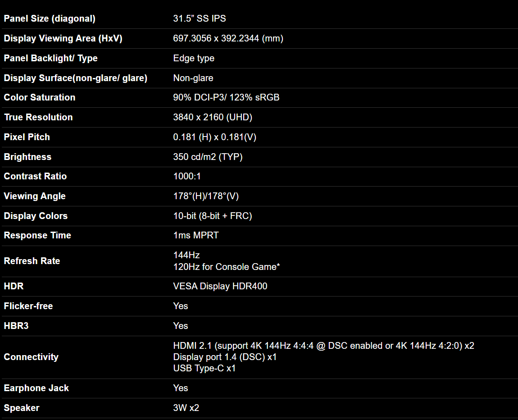The height and width of the screenshot is (420, 518).
Task: Select the Non-glare display surface value
Action: 193,78
